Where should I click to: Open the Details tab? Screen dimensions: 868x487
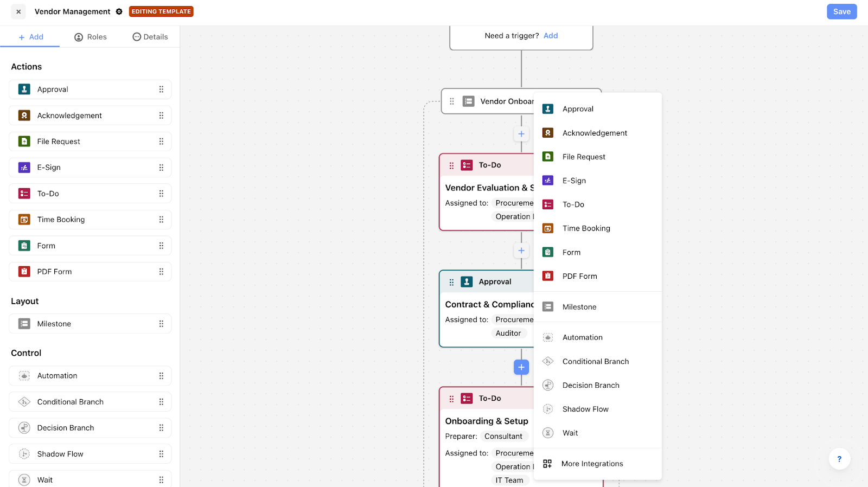(150, 37)
